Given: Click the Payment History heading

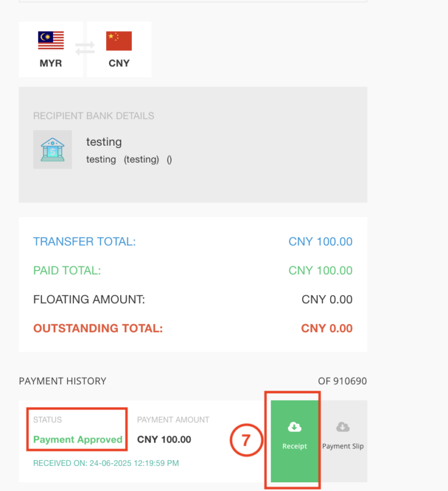Looking at the screenshot, I should pyautogui.click(x=62, y=381).
